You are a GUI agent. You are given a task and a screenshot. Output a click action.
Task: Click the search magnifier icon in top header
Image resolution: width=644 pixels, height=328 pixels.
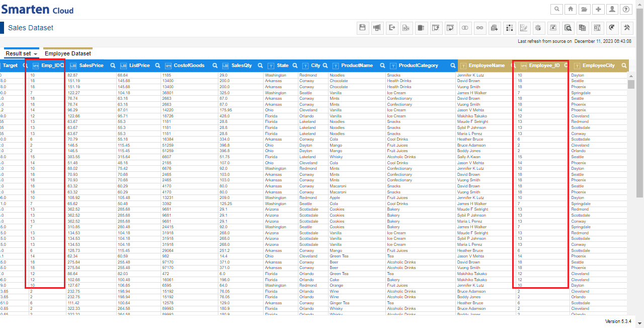tap(556, 9)
